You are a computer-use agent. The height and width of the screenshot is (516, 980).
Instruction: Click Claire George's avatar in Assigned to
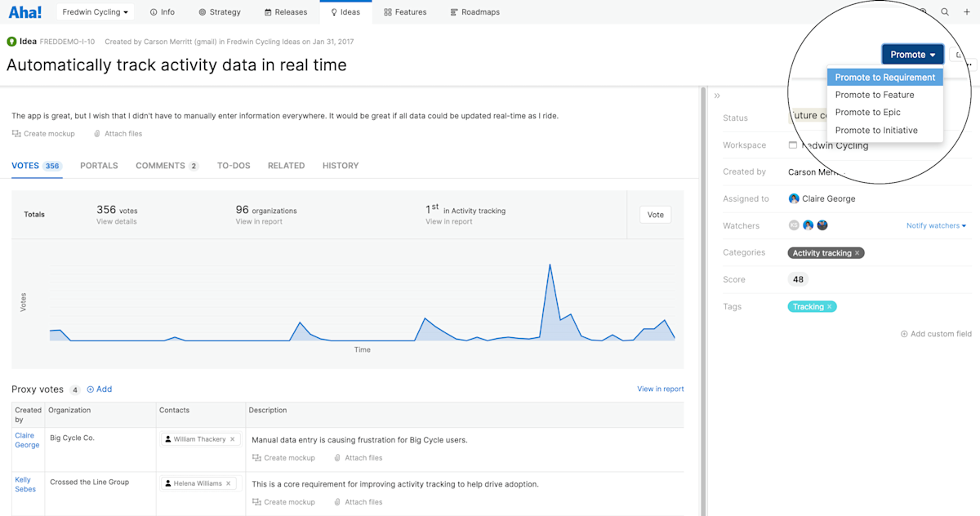pos(794,198)
